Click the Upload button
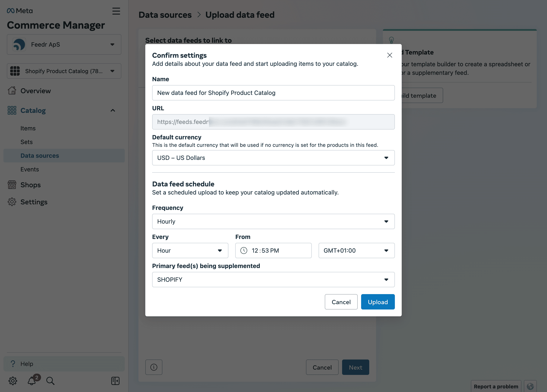547x392 pixels. 377,302
